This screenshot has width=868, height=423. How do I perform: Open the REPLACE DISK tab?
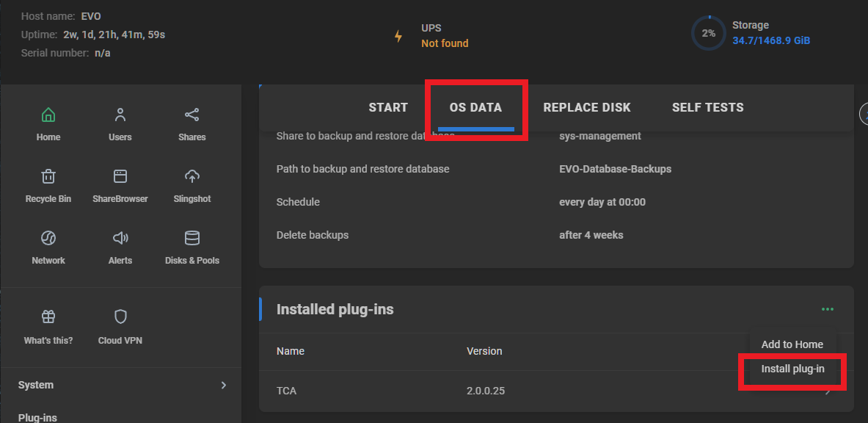pyautogui.click(x=587, y=107)
